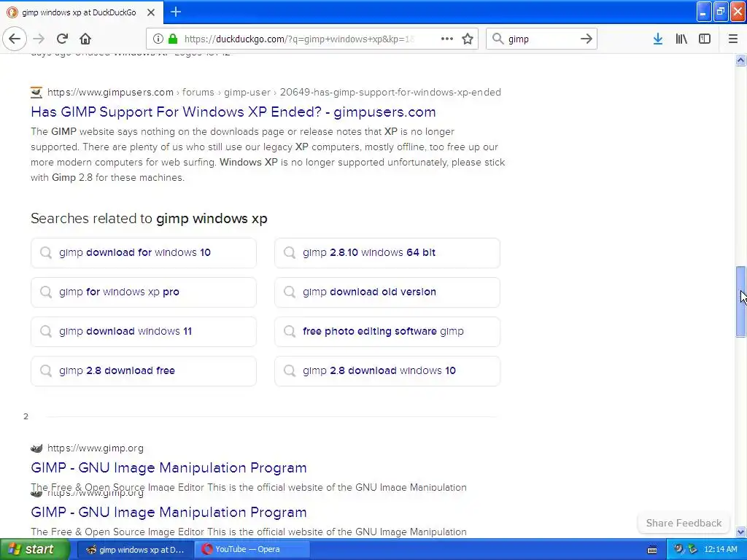The width and height of the screenshot is (747, 560).
Task: Open page actions three-dots menu
Action: point(447,39)
